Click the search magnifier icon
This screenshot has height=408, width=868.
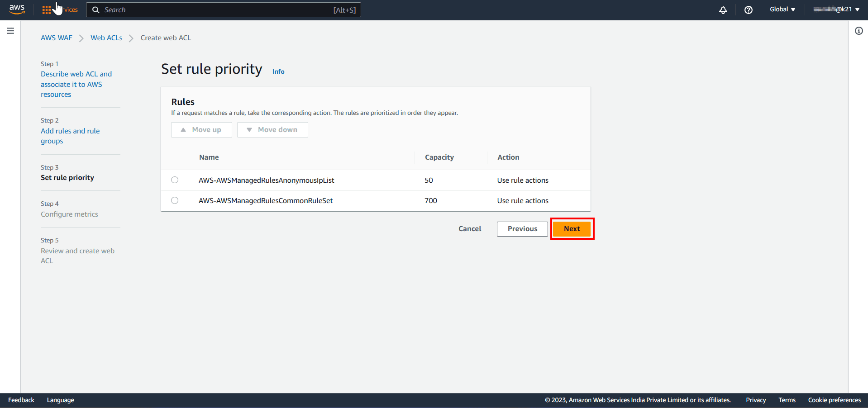(96, 10)
